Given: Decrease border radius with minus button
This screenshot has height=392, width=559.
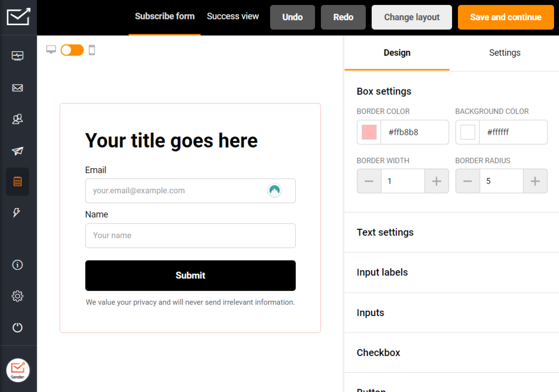Looking at the screenshot, I should point(467,181).
